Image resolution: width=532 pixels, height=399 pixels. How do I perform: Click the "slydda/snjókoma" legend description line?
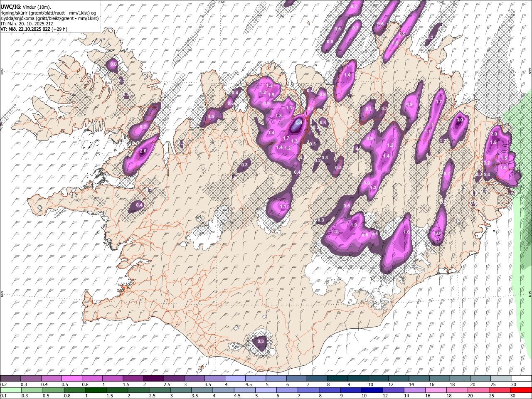pyautogui.click(x=49, y=18)
